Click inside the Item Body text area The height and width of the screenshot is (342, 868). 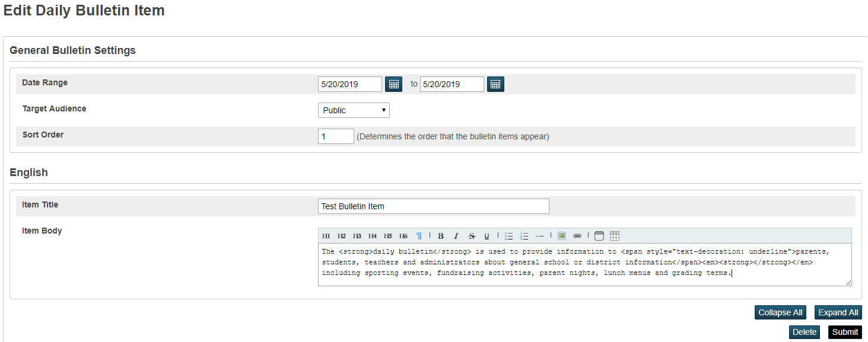click(585, 265)
